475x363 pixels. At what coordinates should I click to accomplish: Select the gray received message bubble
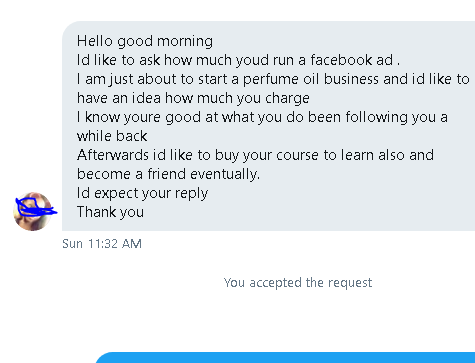(x=268, y=126)
